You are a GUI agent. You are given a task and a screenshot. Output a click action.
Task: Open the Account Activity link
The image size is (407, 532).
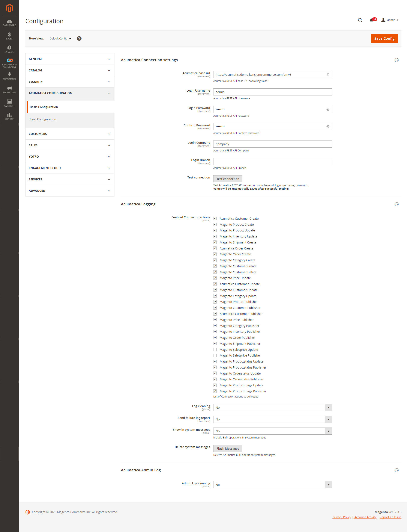365,517
